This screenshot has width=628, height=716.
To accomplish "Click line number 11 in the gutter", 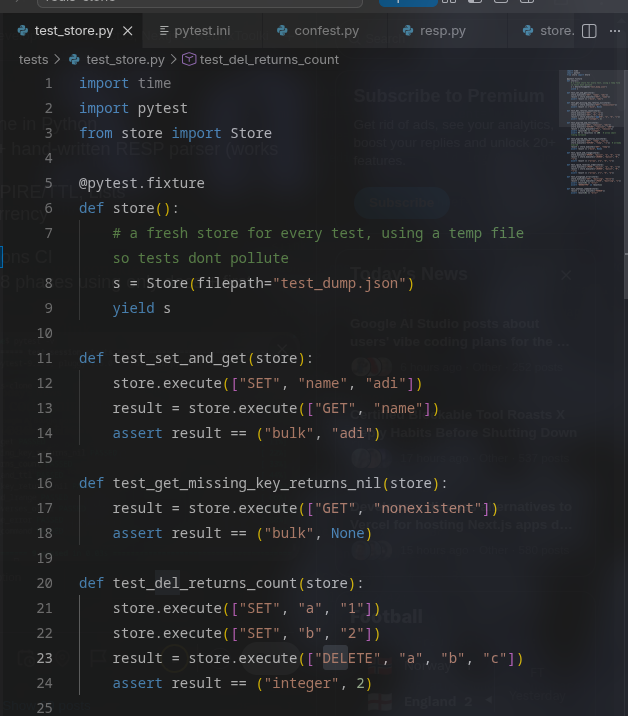I will pyautogui.click(x=44, y=358).
